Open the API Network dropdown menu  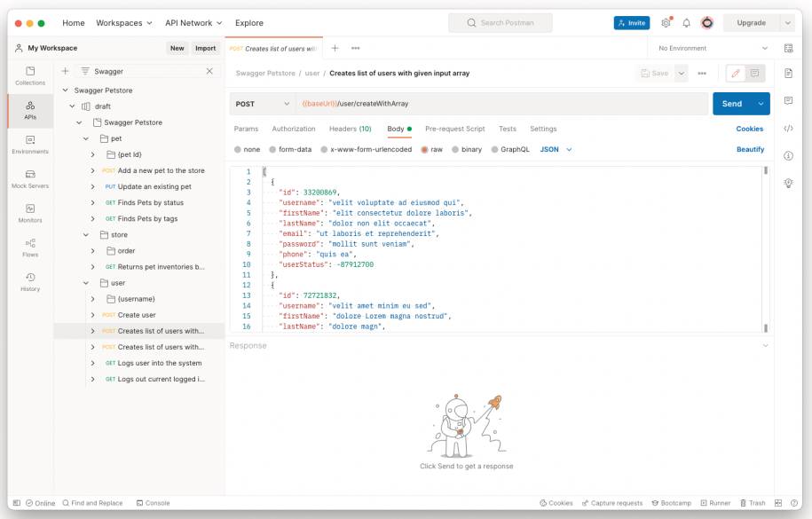pyautogui.click(x=193, y=23)
